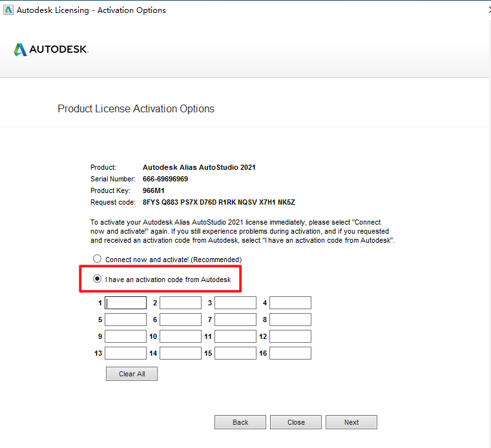Click activation code field 14
This screenshot has width=491, height=448.
[x=180, y=353]
